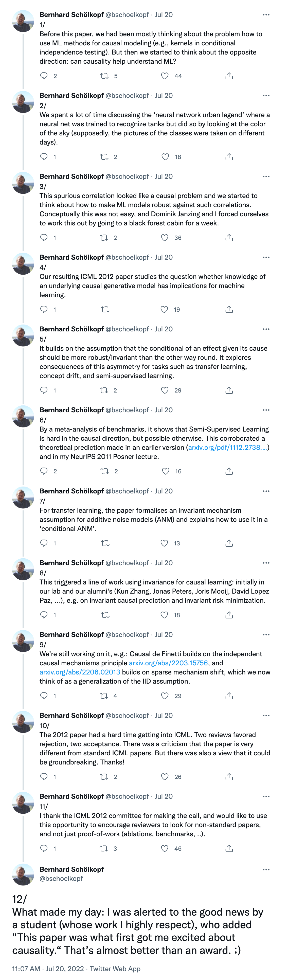Like tweet 5/ about effect given cause
Screen dimensions: 288x980
[x=165, y=390]
